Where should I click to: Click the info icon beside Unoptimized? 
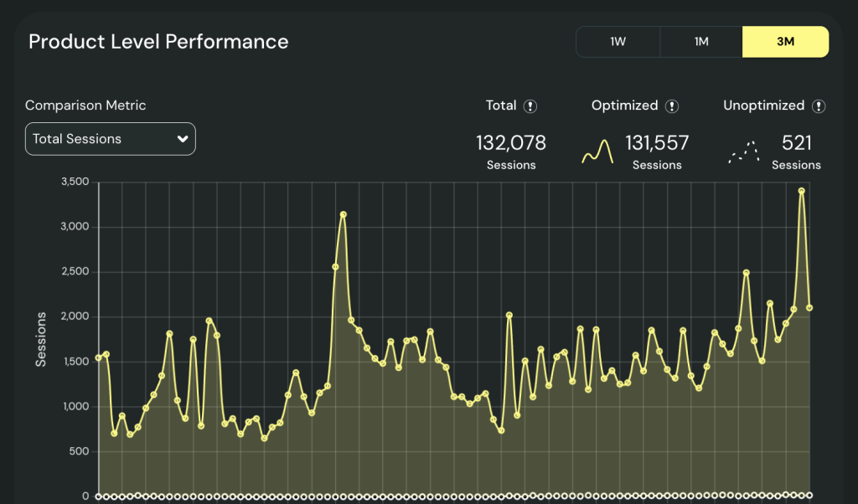click(819, 106)
